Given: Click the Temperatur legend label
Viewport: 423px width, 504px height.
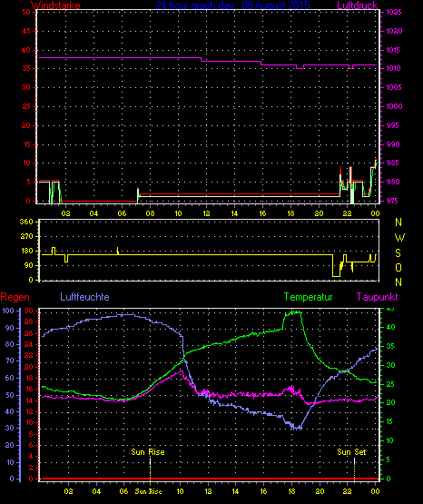Looking at the screenshot, I should 308,297.
